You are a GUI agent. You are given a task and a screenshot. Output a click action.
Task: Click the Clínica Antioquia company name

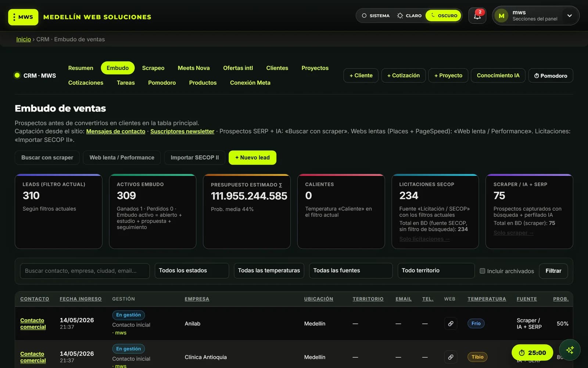[x=206, y=357]
